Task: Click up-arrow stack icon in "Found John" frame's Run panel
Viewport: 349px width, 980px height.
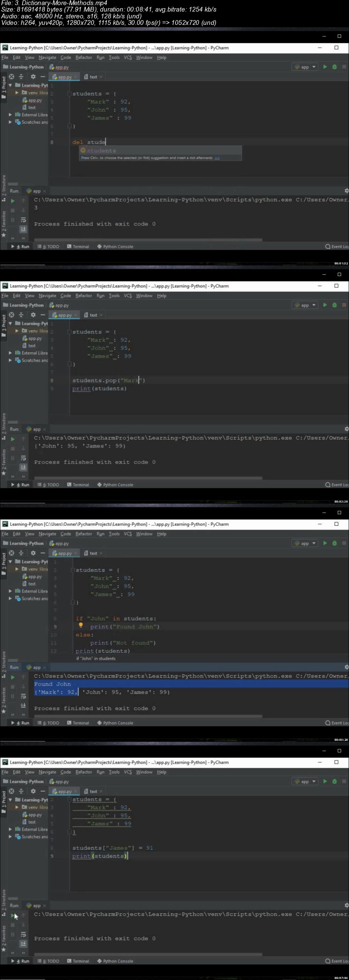Action: (x=23, y=677)
